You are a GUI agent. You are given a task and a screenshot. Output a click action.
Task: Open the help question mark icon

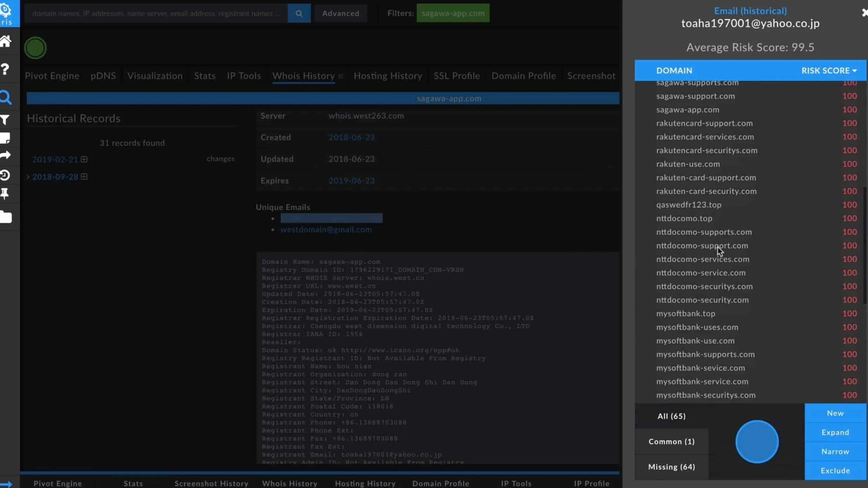tap(5, 69)
